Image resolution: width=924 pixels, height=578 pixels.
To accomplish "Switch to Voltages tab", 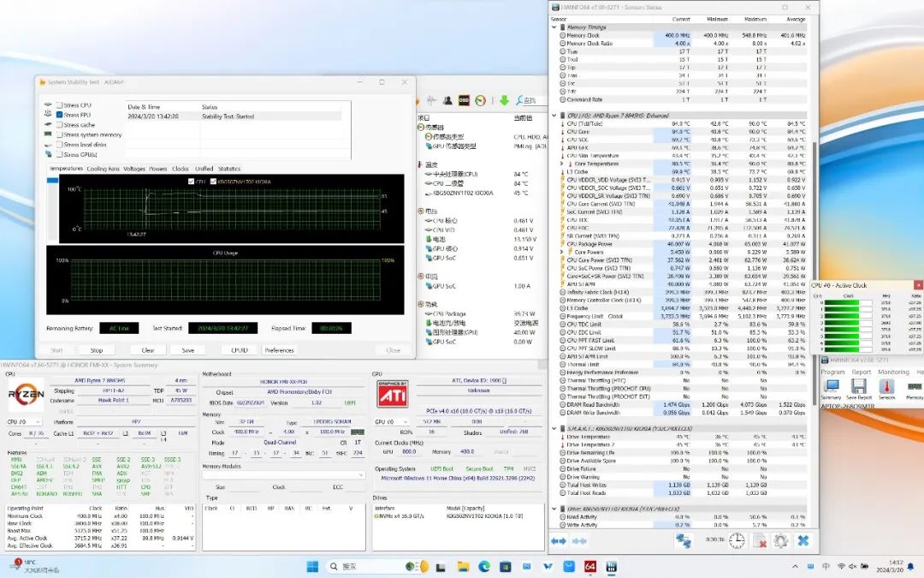I will pos(134,169).
